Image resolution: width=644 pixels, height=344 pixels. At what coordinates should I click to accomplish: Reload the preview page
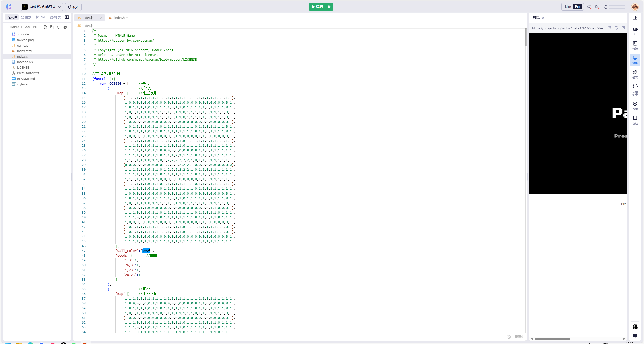[x=609, y=28]
